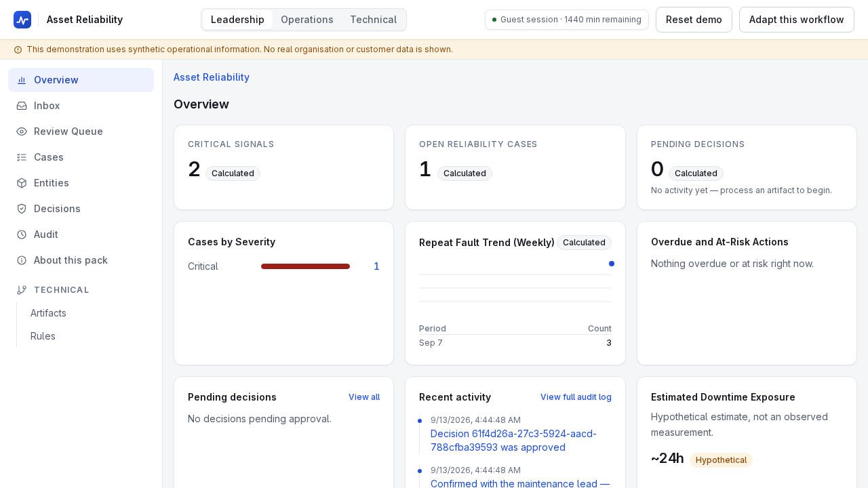Click the Asset Reliability breadcrumb link
The image size is (868, 488).
coord(212,77)
